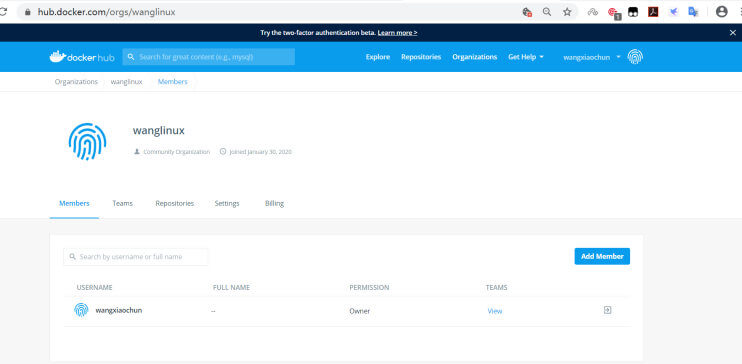Follow the Learn more link in banner
Screen dimensions: 742x364
coord(398,33)
